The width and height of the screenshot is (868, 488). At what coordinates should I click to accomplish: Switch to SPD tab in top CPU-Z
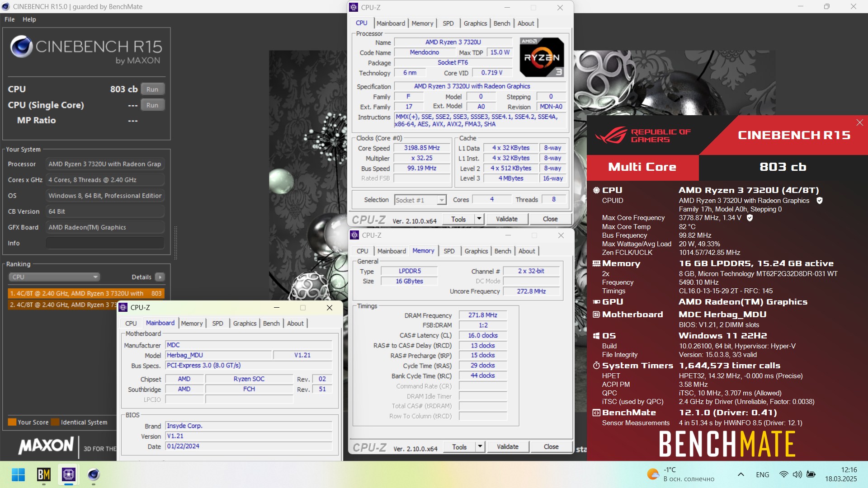(448, 23)
